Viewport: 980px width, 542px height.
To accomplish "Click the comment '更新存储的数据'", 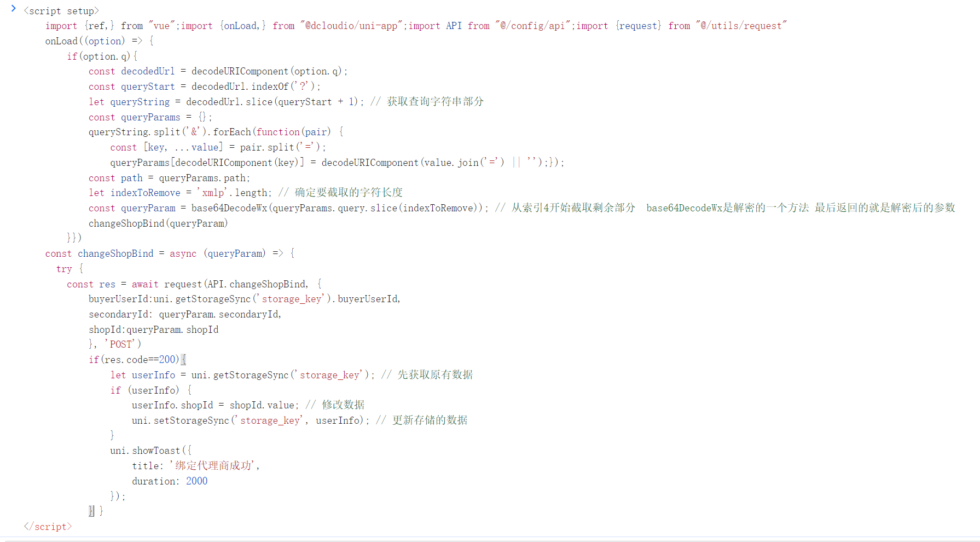I will (x=430, y=420).
